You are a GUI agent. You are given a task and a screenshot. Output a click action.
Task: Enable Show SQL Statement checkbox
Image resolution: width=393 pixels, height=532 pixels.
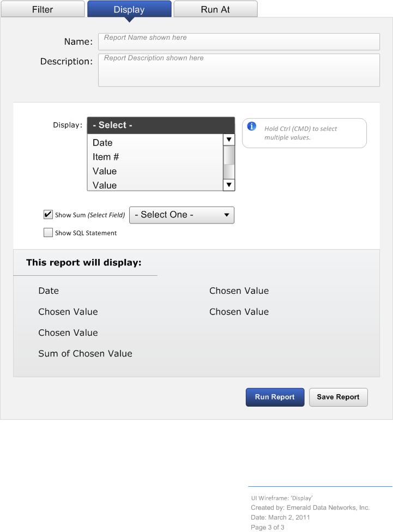[48, 233]
